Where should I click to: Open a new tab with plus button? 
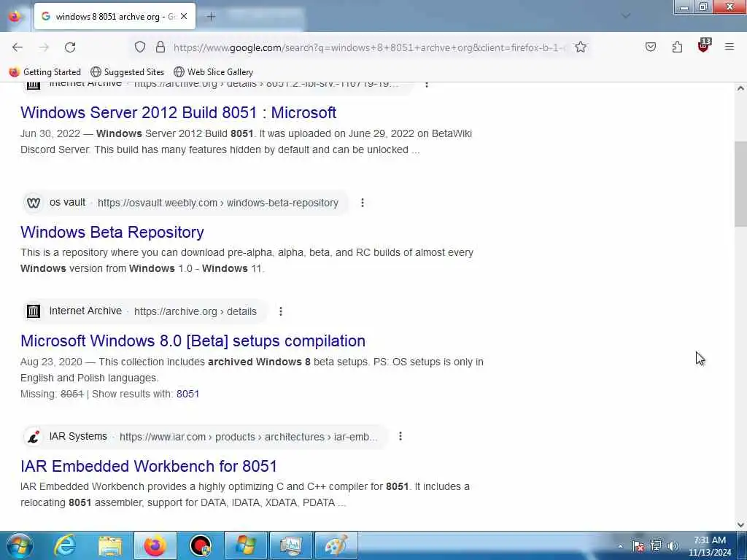211,17
